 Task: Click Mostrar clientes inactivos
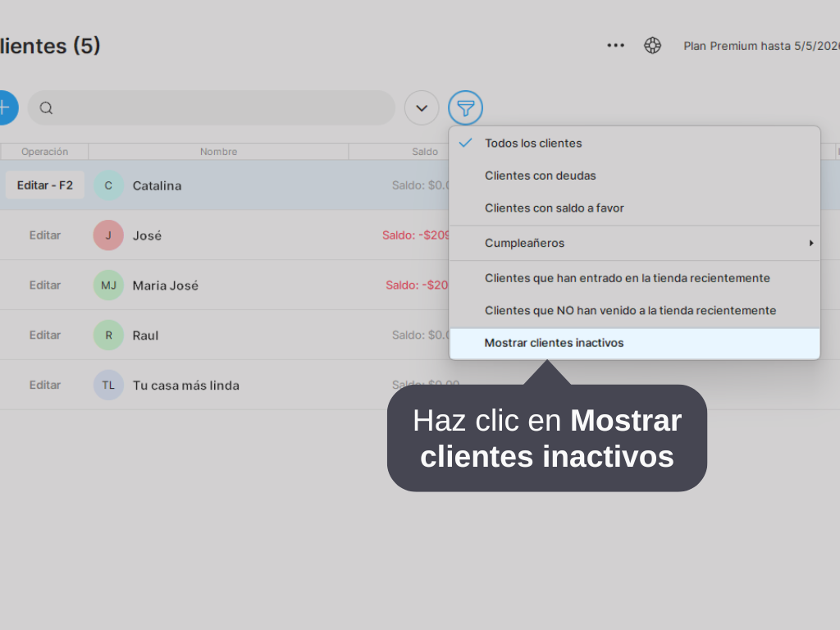click(634, 343)
